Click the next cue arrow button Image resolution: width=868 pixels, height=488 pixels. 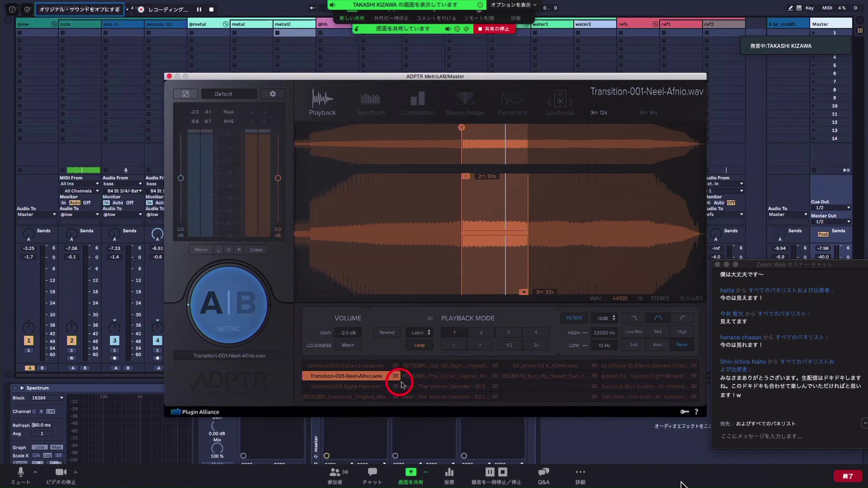coord(480,345)
